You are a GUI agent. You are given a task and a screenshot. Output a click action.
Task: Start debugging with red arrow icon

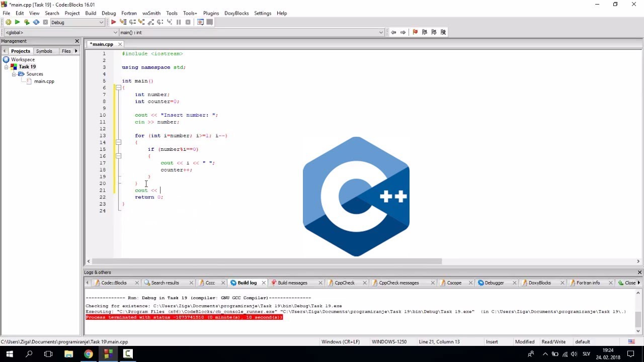pos(113,22)
